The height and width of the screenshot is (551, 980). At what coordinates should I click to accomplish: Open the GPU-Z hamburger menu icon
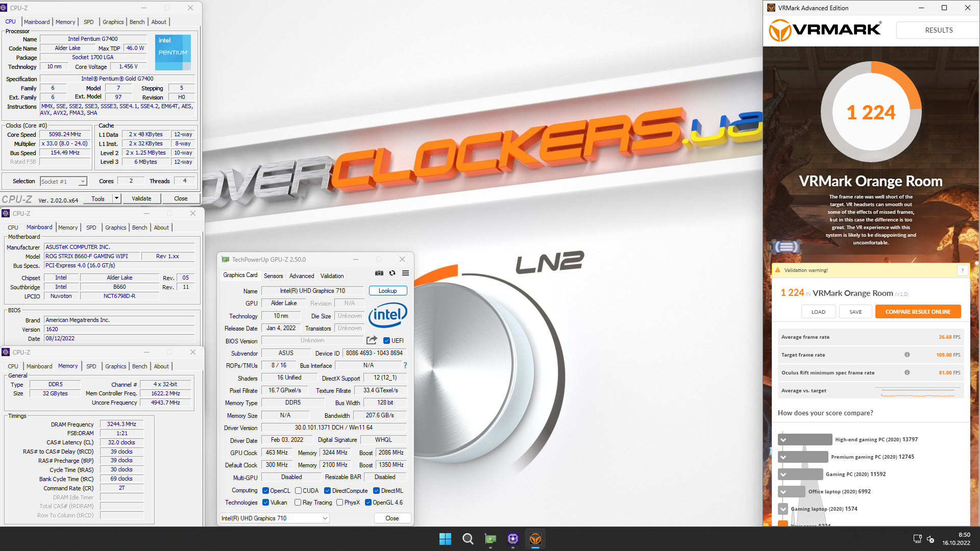pos(405,273)
